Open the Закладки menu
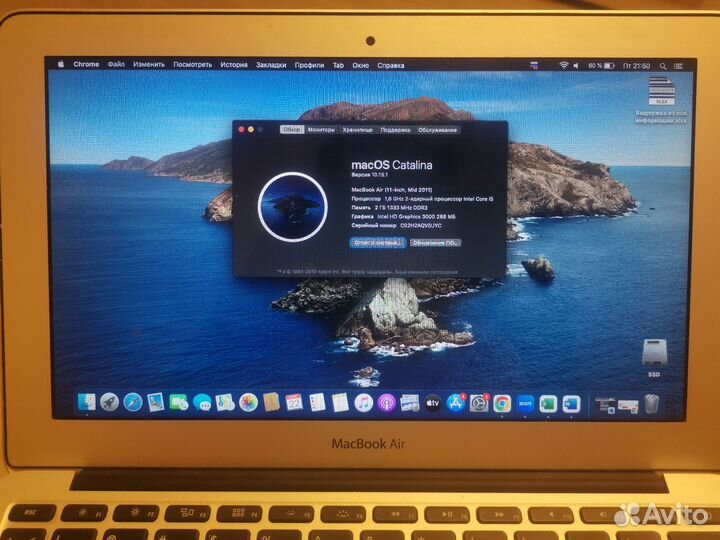This screenshot has width=720, height=540. [x=271, y=65]
